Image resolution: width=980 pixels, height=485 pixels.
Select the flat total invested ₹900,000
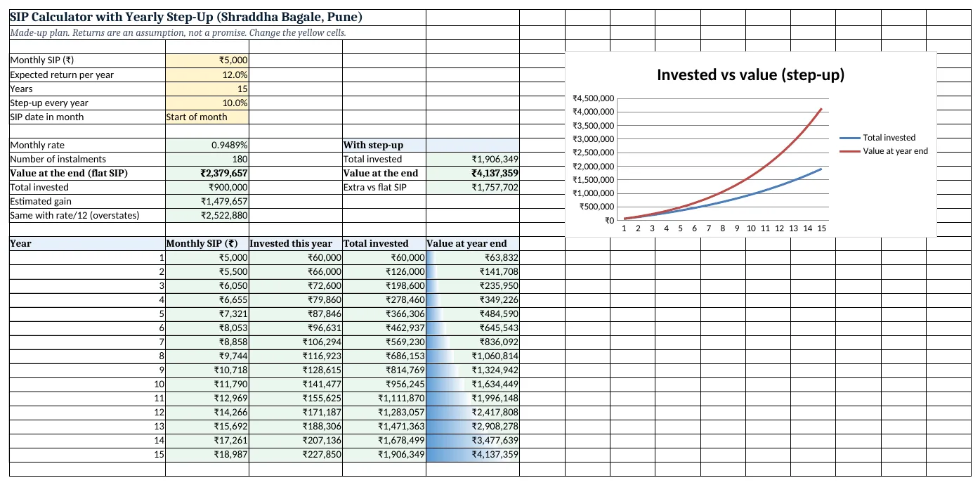207,188
